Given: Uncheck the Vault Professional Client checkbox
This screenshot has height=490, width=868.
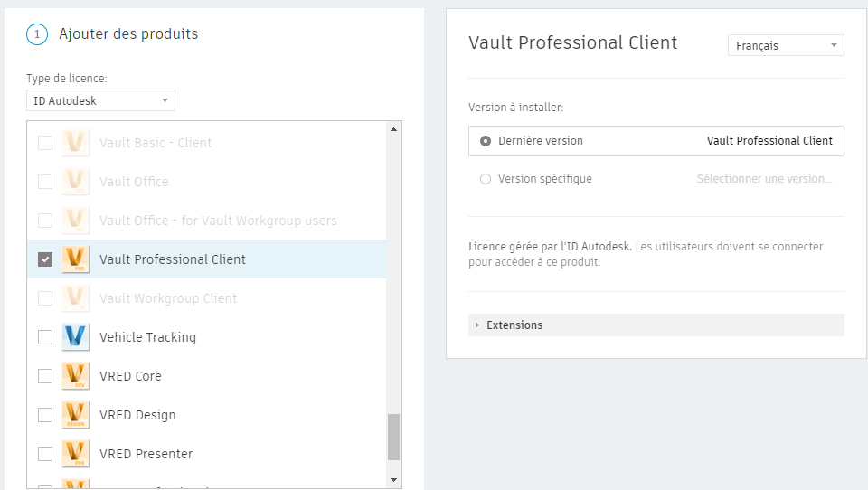Looking at the screenshot, I should coord(45,259).
